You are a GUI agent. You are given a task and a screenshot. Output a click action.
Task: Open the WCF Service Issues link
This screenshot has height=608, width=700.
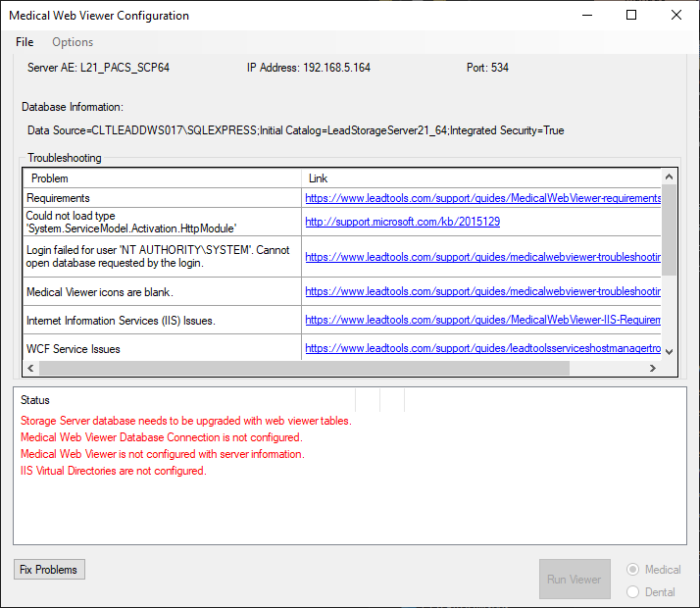click(x=482, y=348)
